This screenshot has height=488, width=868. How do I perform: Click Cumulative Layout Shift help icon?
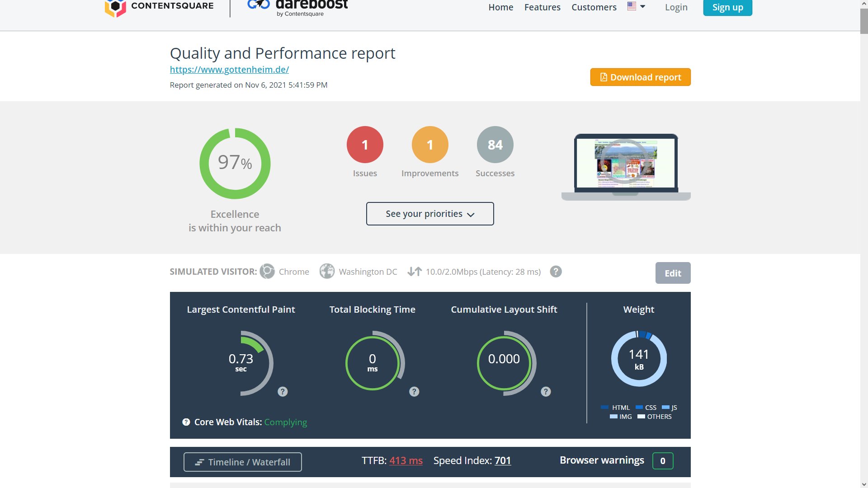pos(546,392)
